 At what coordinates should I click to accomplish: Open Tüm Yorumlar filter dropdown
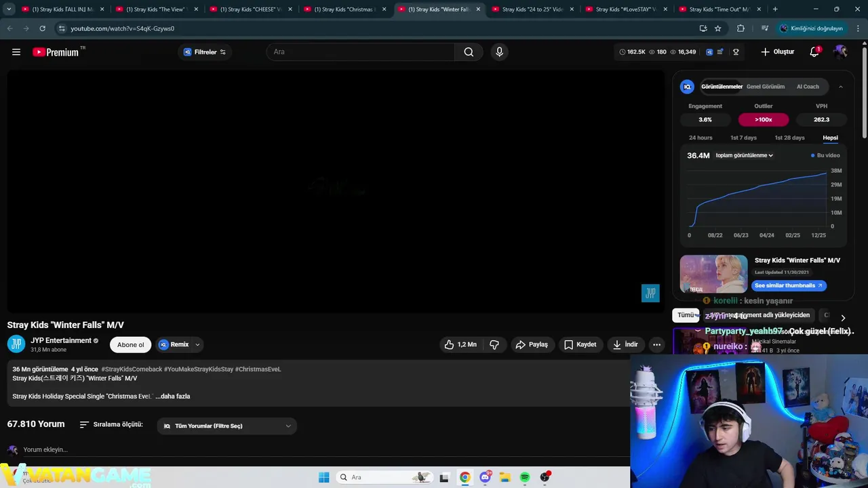point(227,426)
